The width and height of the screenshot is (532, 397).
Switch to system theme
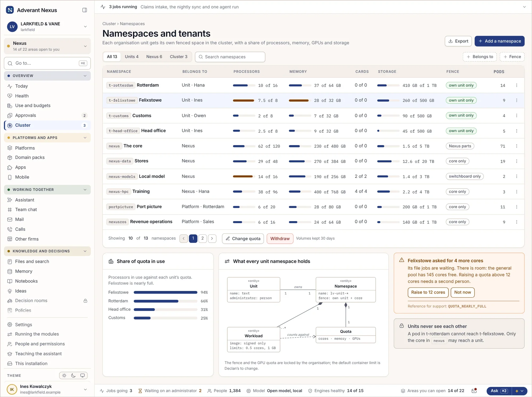[x=82, y=375]
